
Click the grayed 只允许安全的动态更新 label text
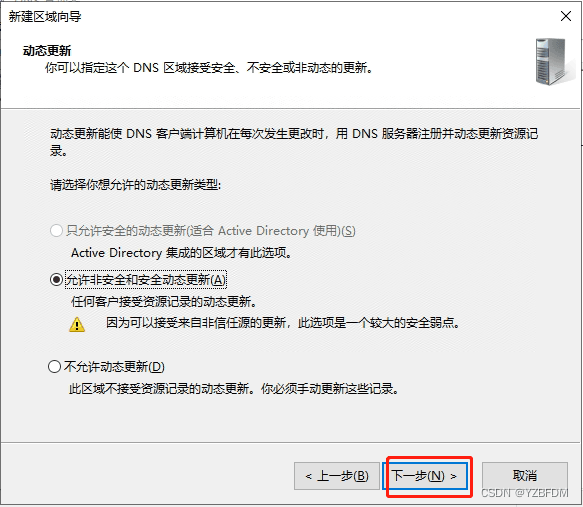tap(210, 231)
